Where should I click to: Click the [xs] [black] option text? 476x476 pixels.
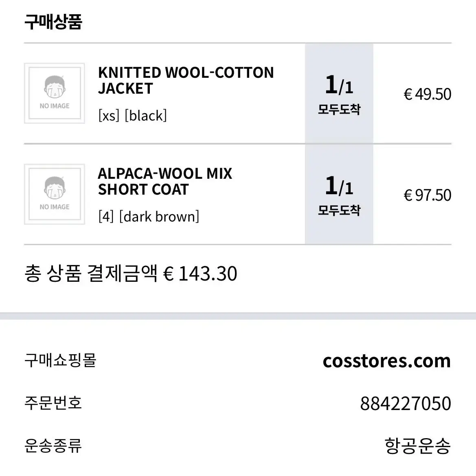click(x=133, y=116)
